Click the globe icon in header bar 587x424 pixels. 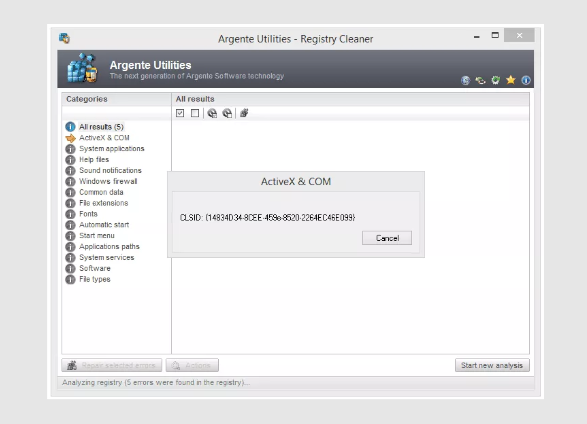(x=465, y=80)
